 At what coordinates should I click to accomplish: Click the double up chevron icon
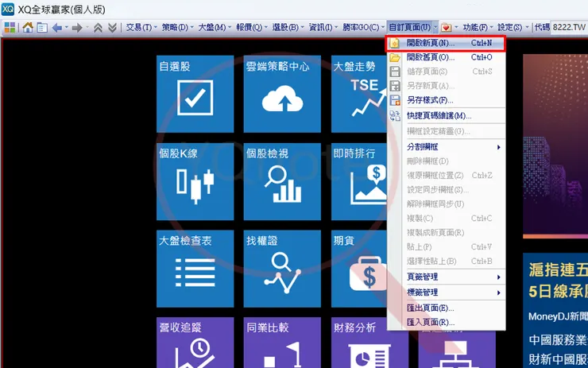point(98,28)
